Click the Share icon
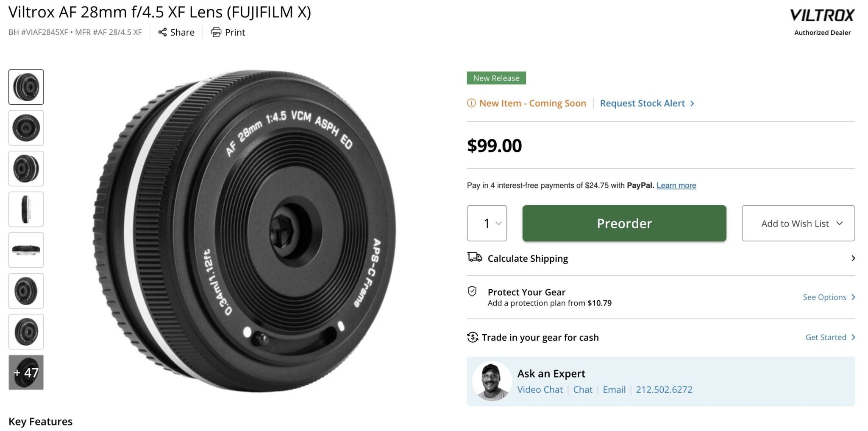This screenshot has width=868, height=431. coord(163,32)
